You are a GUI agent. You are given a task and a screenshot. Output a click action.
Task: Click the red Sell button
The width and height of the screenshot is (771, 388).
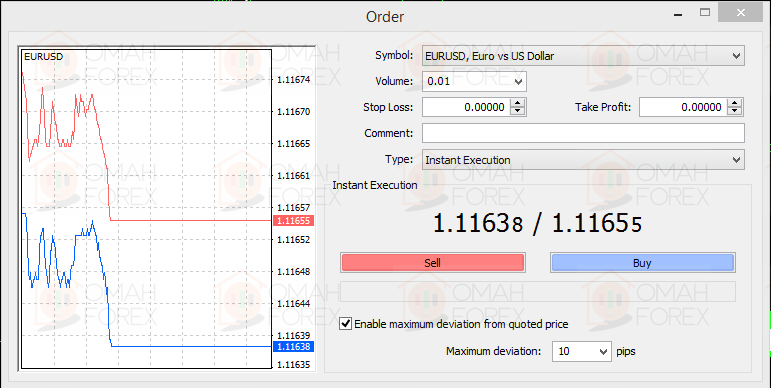point(433,263)
